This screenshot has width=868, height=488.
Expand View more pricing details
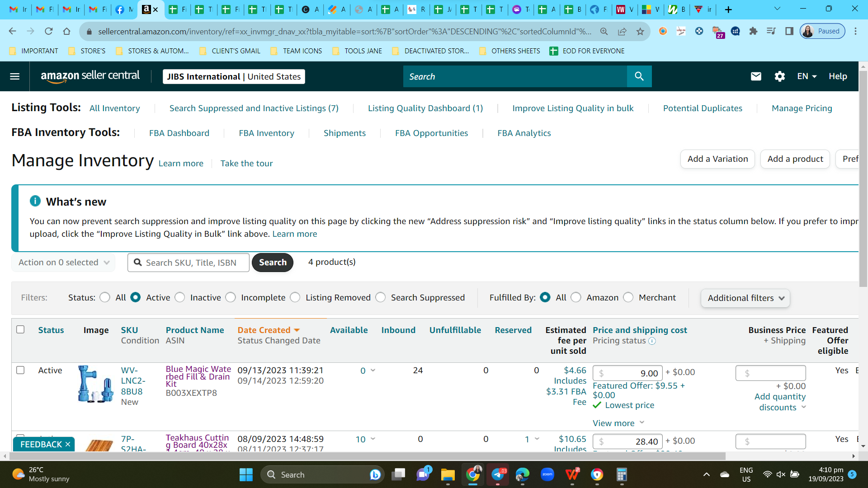pos(618,423)
